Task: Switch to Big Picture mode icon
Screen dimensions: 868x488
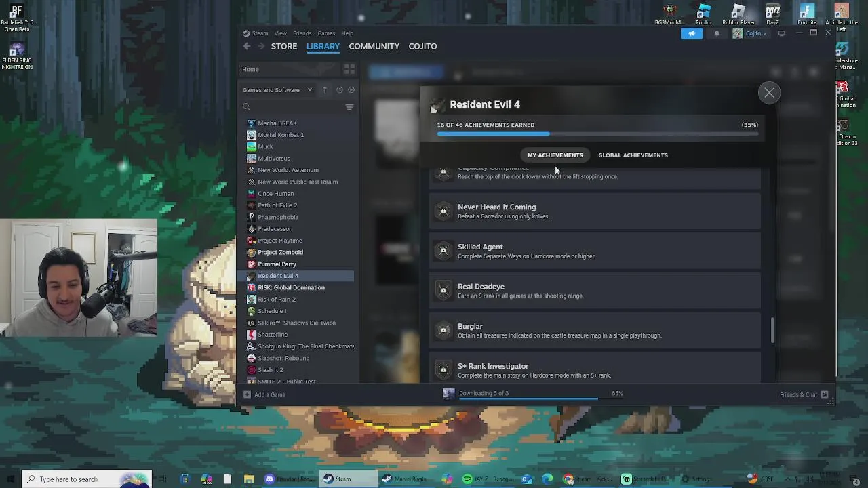Action: [x=781, y=33]
